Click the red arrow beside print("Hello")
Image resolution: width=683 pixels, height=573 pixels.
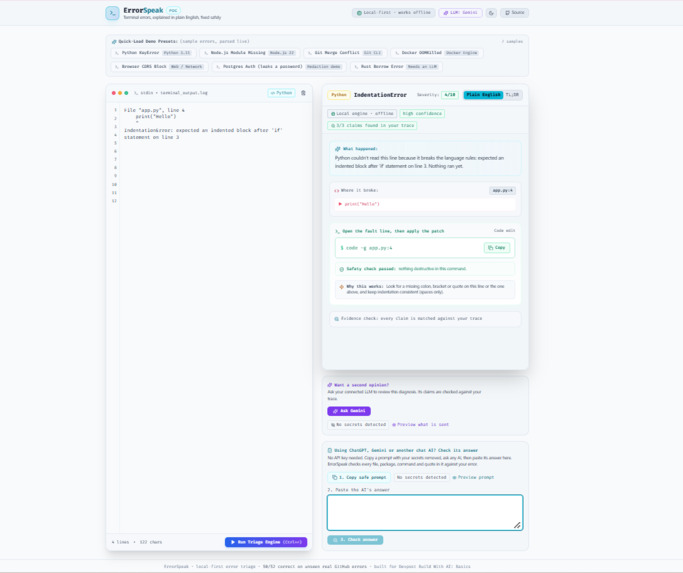tap(340, 204)
